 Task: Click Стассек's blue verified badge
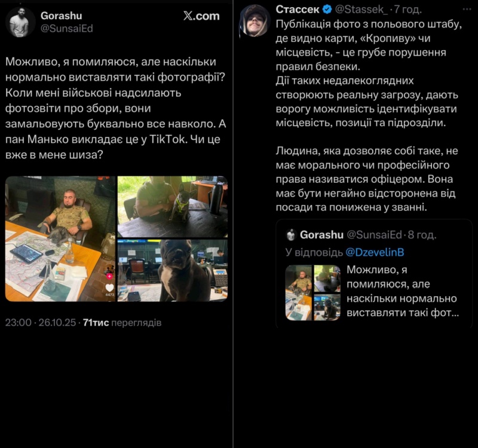[327, 10]
